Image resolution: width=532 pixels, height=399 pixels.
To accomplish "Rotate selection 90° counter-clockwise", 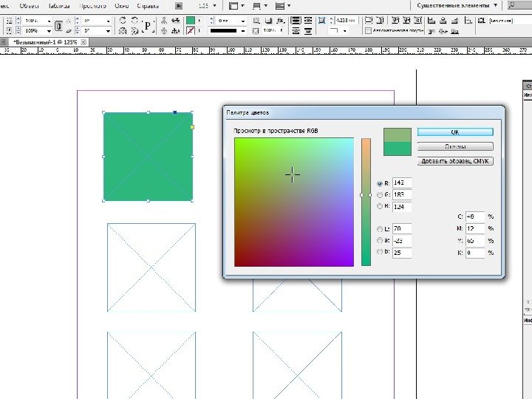I will 134,20.
